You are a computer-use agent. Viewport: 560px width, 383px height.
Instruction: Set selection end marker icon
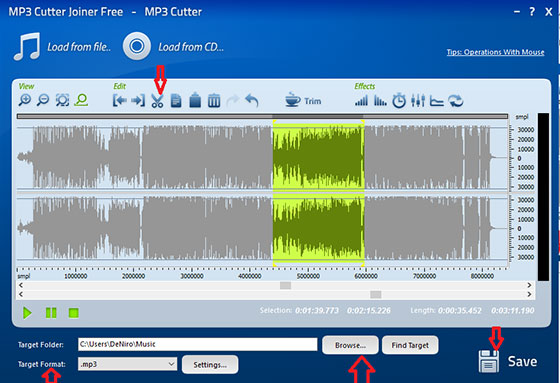138,101
